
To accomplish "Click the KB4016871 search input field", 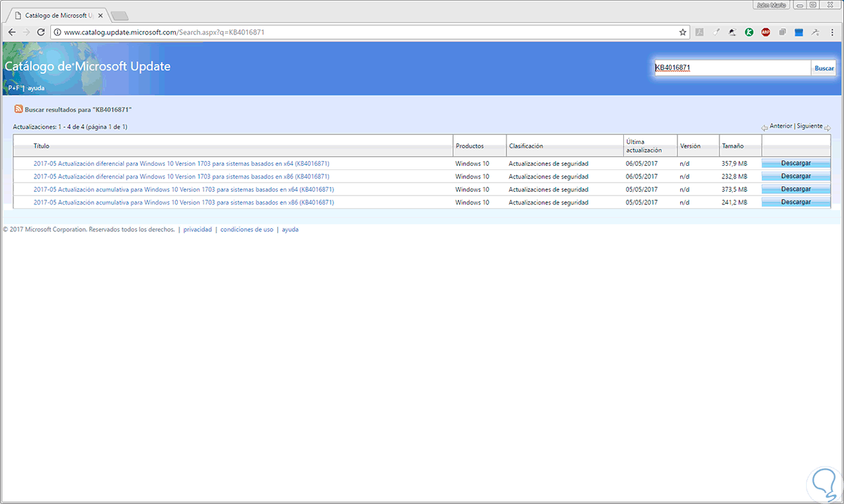I will coord(732,68).
